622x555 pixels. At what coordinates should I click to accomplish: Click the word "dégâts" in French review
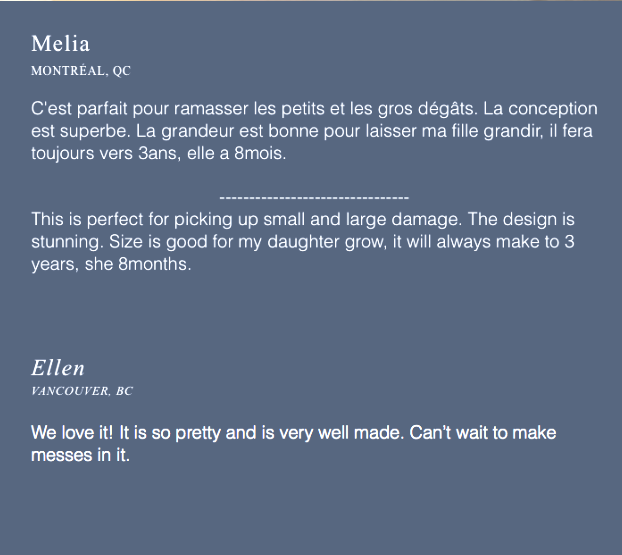447,109
